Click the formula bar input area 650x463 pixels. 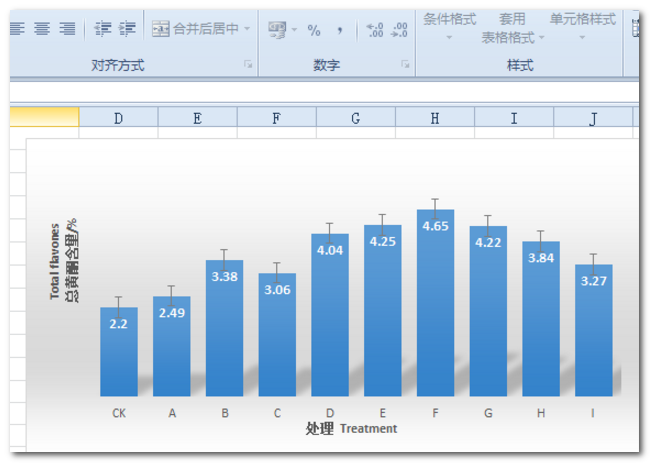pyautogui.click(x=324, y=92)
